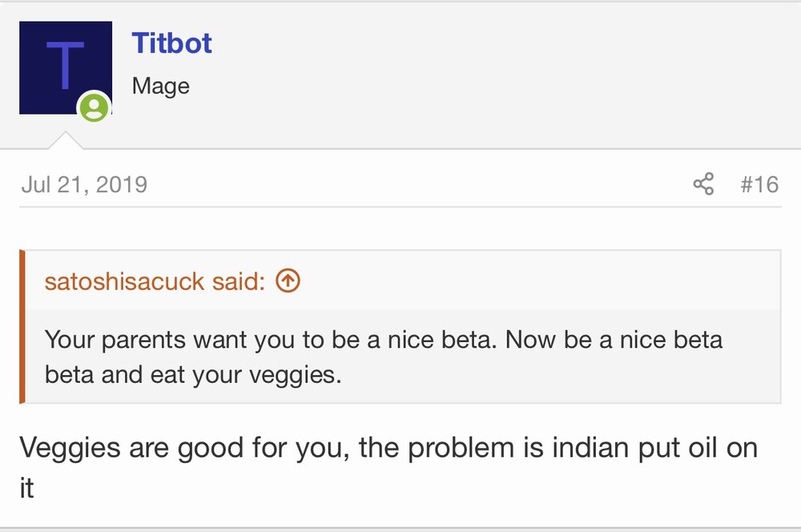Click the blue letter T inside the avatar
801x532 pixels.
coord(65,65)
